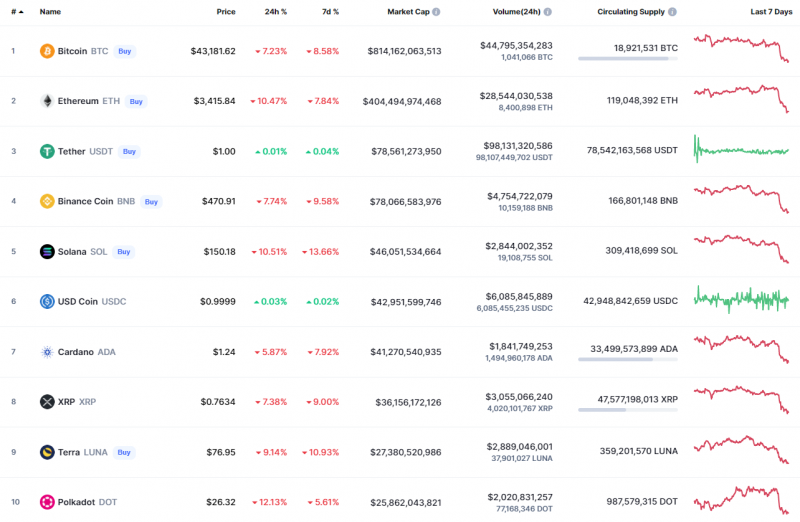The image size is (800, 522).
Task: Click Buy next to Ethereum ETH
Action: tap(136, 102)
